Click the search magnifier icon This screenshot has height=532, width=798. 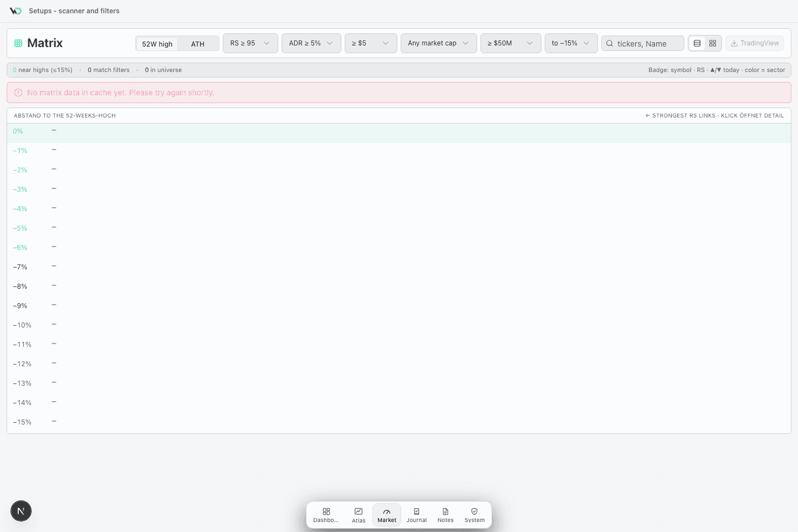coord(610,44)
